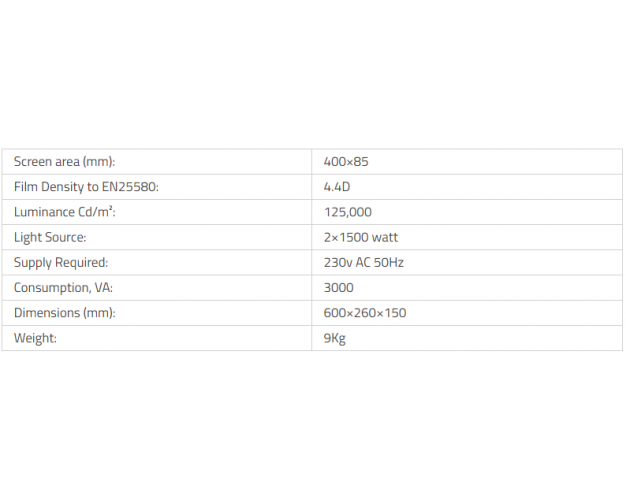Image resolution: width=626 pixels, height=503 pixels.
Task: Click the word 'EN25580' in the table
Action: [x=130, y=187]
